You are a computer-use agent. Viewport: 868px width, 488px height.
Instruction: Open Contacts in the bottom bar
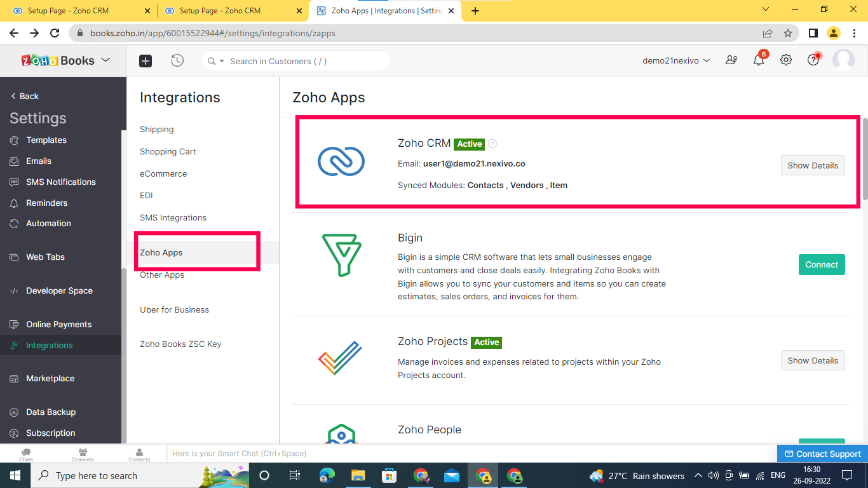pyautogui.click(x=139, y=454)
